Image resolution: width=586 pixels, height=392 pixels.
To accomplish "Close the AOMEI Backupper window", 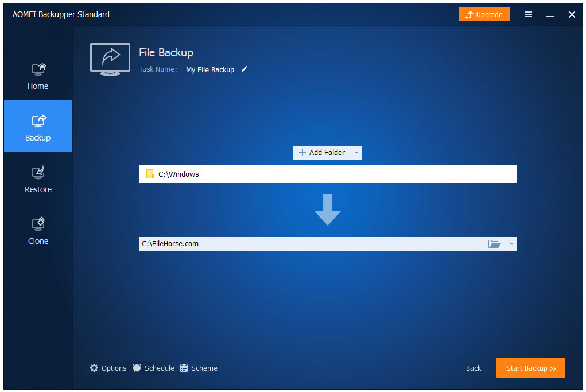I will [572, 14].
